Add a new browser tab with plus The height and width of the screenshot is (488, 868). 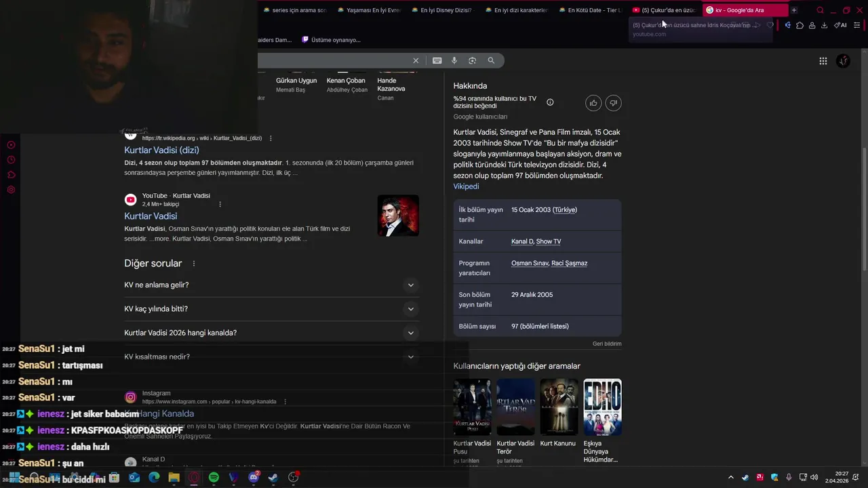click(x=794, y=10)
